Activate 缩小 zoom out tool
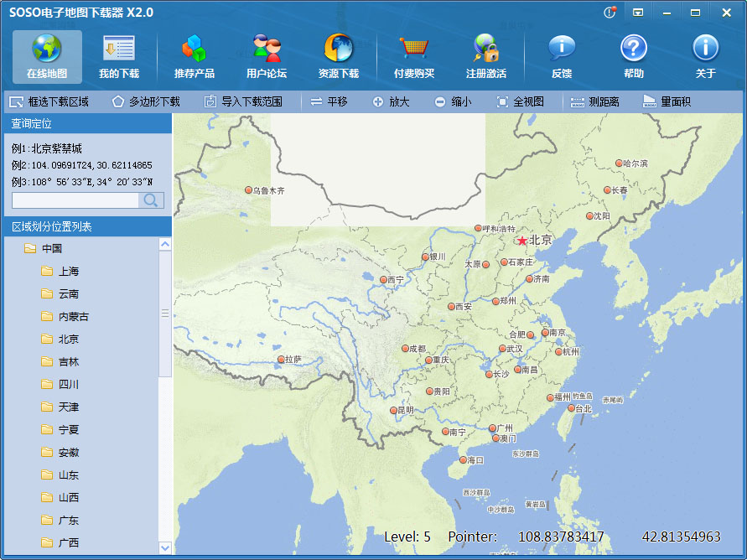The height and width of the screenshot is (560, 747). [453, 101]
